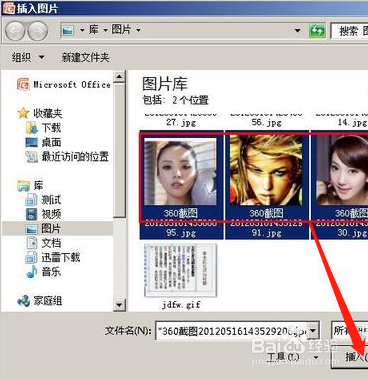Screen dimensions: 368x379
Task: Select 家庭组 in navigation pane
Action: pyautogui.click(x=47, y=301)
